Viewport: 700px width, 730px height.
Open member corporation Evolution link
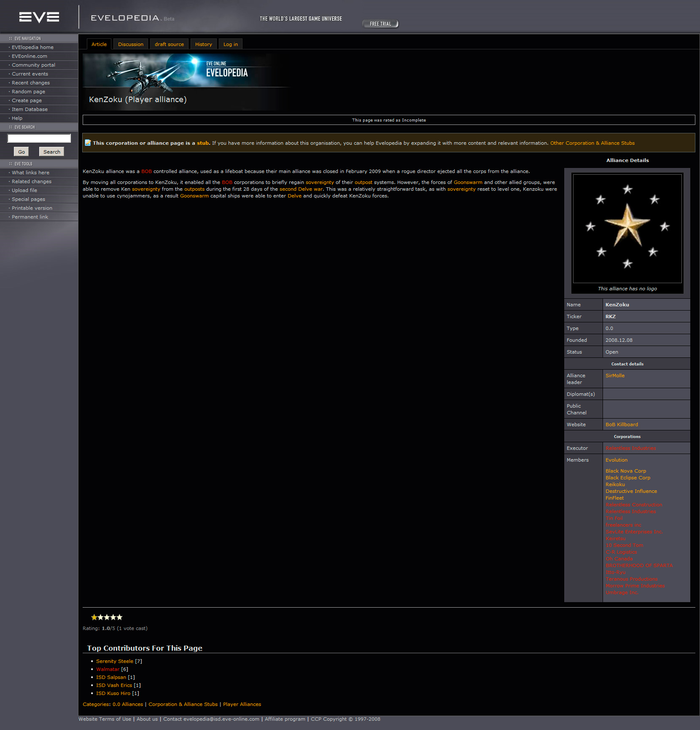[x=617, y=460]
